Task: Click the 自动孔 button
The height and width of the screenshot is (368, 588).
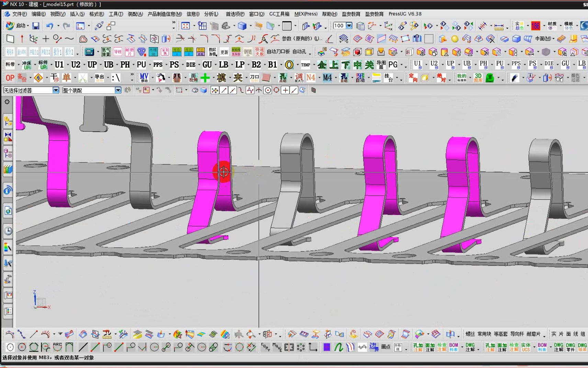Action: pos(299,52)
